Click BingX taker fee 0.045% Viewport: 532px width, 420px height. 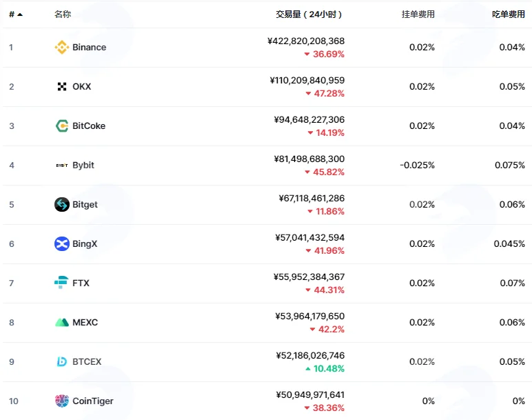coord(509,243)
